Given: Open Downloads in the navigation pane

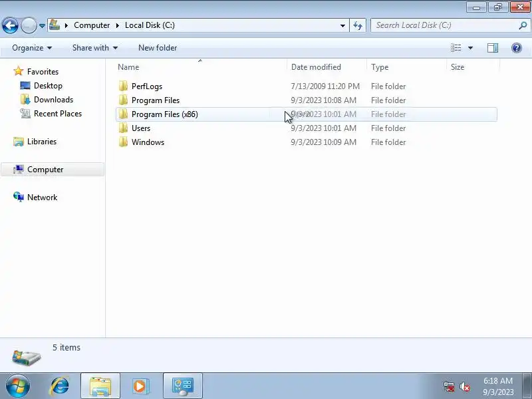Looking at the screenshot, I should pyautogui.click(x=53, y=99).
